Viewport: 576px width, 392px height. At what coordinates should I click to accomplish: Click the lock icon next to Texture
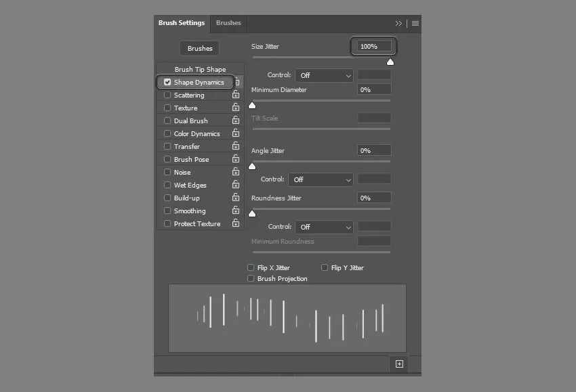point(236,108)
